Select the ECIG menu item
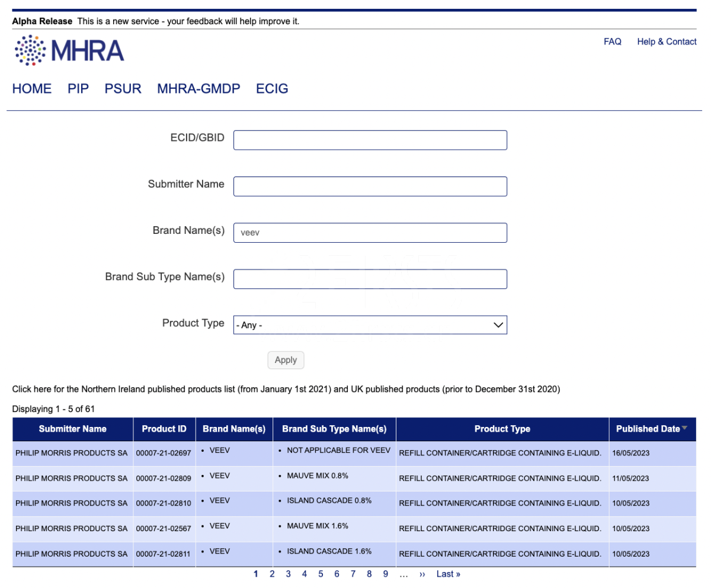 pyautogui.click(x=272, y=89)
